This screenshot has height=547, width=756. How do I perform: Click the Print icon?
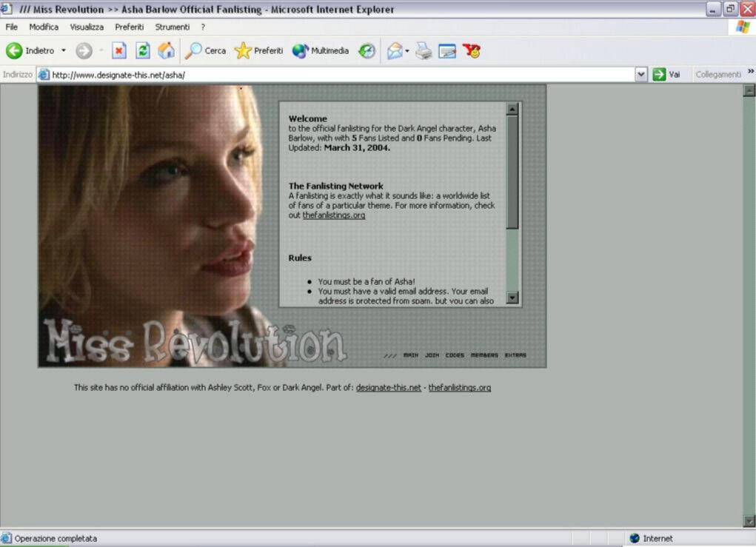(424, 51)
